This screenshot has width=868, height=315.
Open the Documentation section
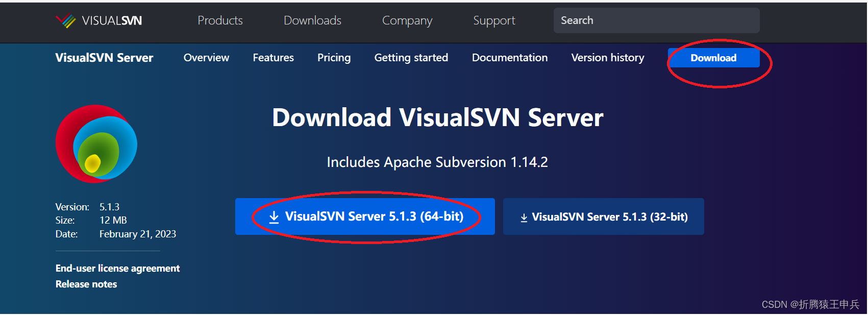click(509, 58)
